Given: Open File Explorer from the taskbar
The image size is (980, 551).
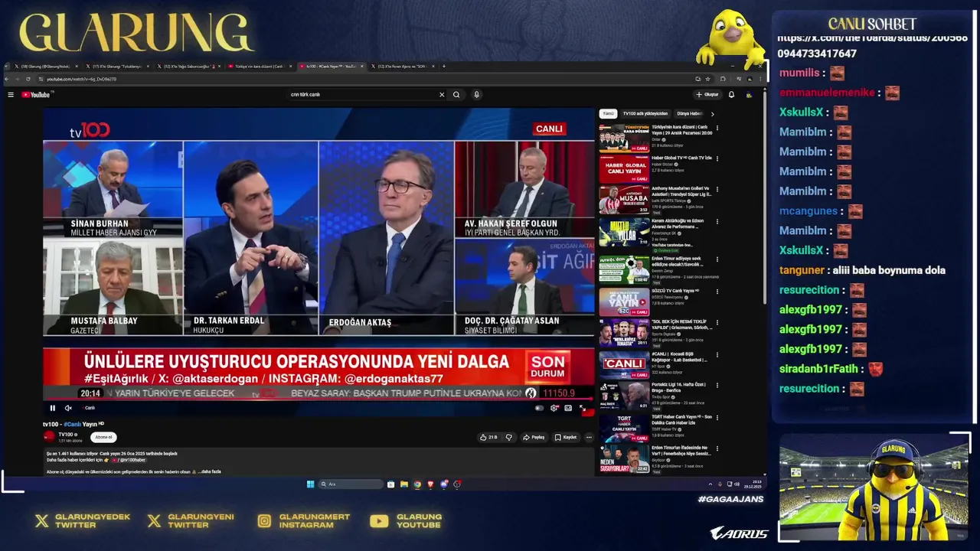Looking at the screenshot, I should click(404, 484).
